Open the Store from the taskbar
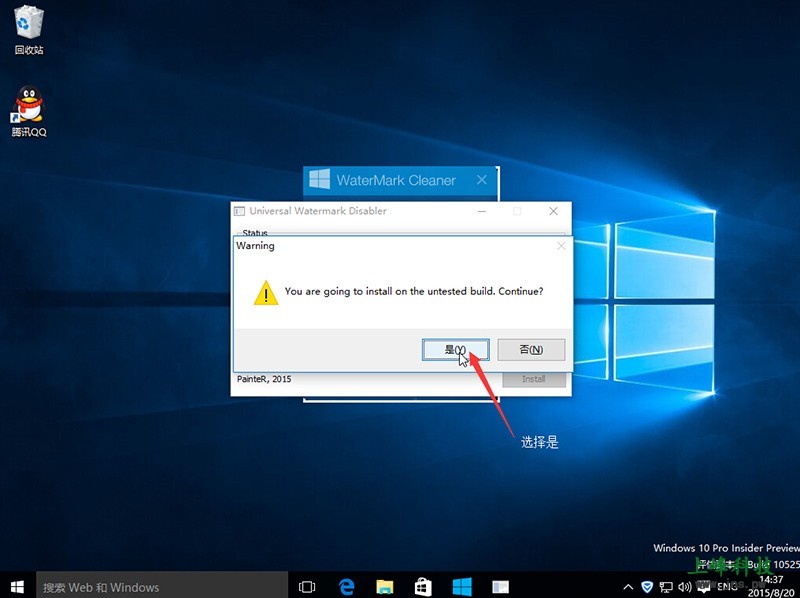Screen dimensions: 800x598 click(423, 587)
